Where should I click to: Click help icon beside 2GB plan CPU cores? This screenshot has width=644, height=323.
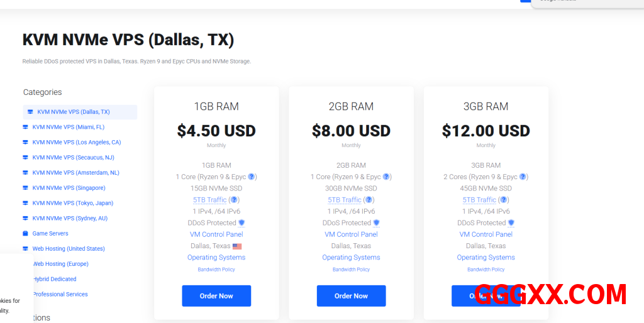click(386, 177)
